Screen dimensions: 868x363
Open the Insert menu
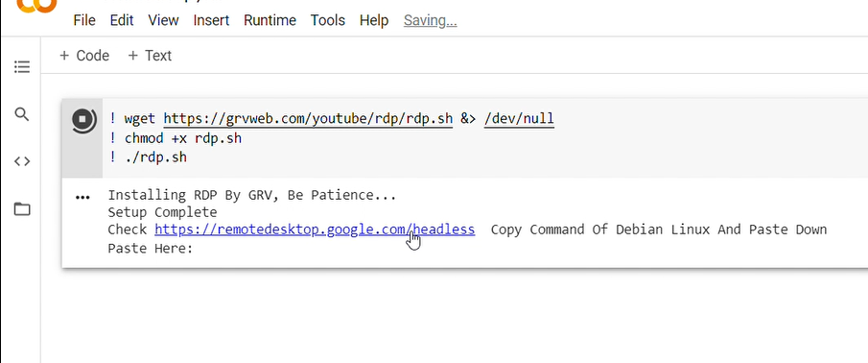(211, 20)
